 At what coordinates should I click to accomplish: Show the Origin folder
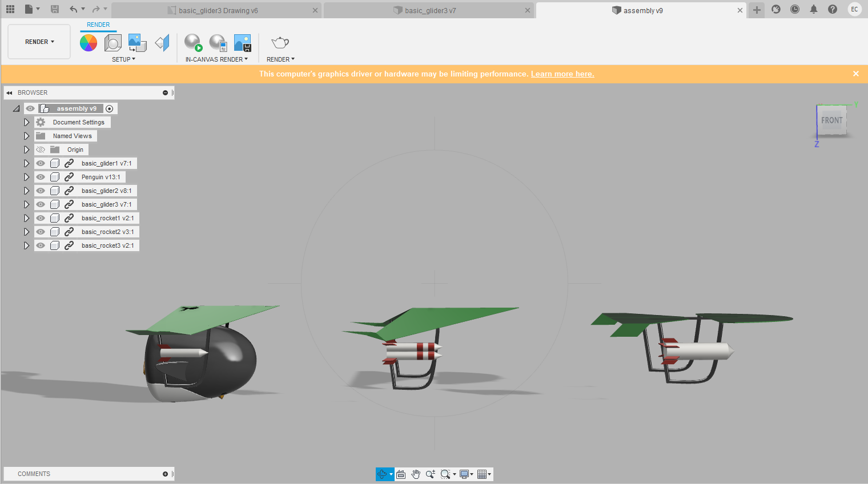point(40,149)
